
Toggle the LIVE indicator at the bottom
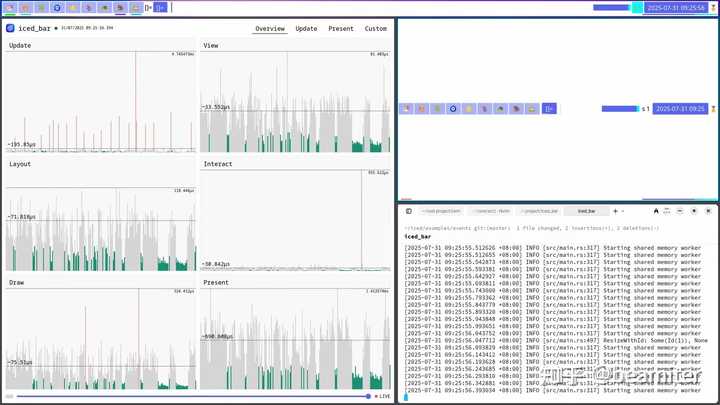click(382, 396)
